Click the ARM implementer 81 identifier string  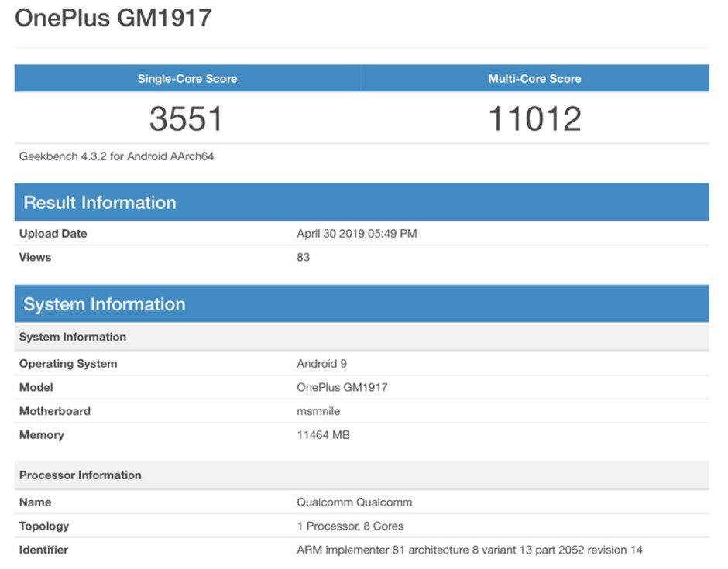point(470,550)
